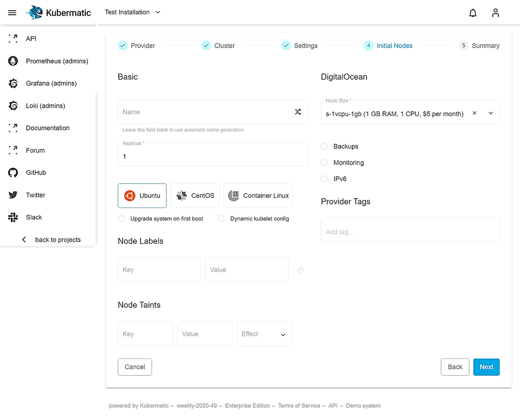
Task: Click the Next button
Action: tap(486, 367)
